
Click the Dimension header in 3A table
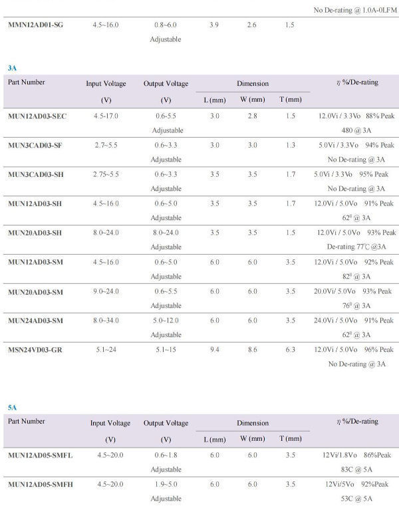coord(253,84)
